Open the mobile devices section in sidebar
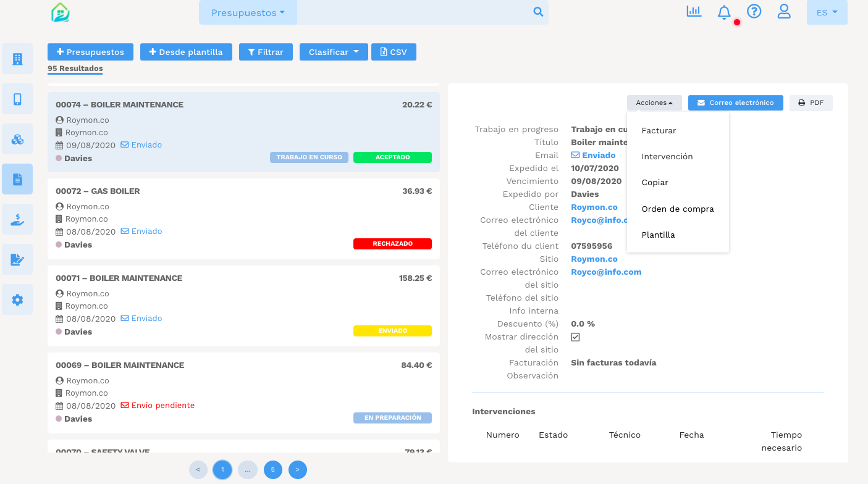The width and height of the screenshot is (868, 484). tap(17, 99)
